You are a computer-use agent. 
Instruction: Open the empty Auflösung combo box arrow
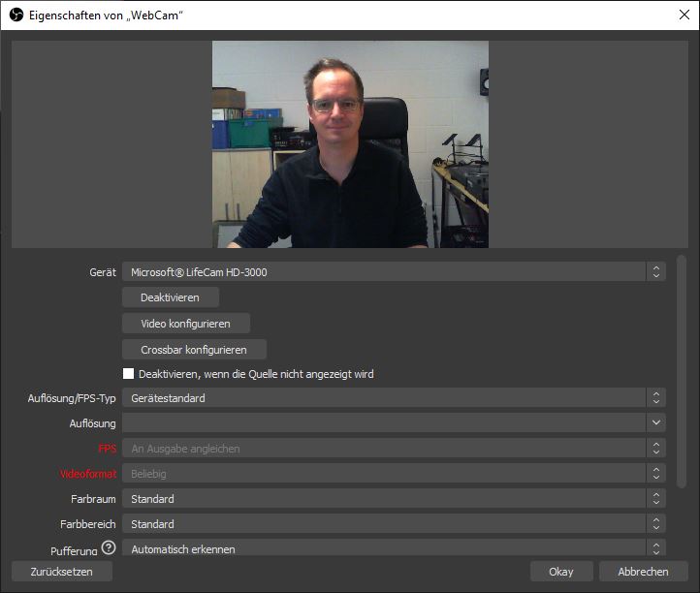tap(655, 423)
